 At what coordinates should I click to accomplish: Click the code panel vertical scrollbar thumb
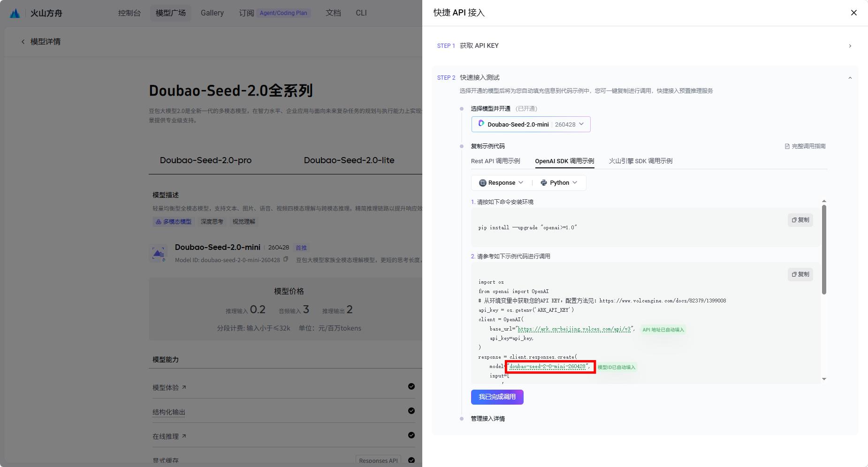tap(824, 250)
